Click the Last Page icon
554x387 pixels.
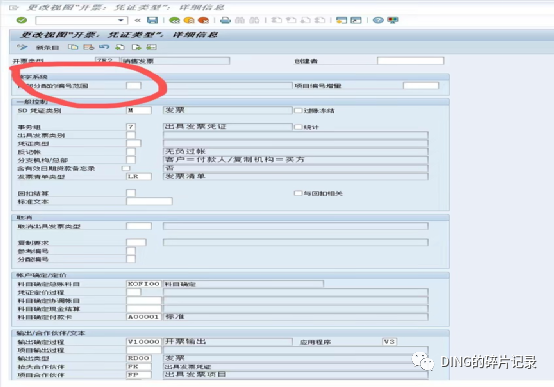[320, 20]
